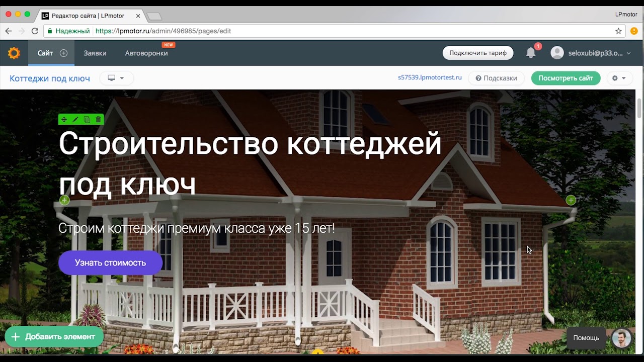Open the settings gear dropdown

(618, 78)
